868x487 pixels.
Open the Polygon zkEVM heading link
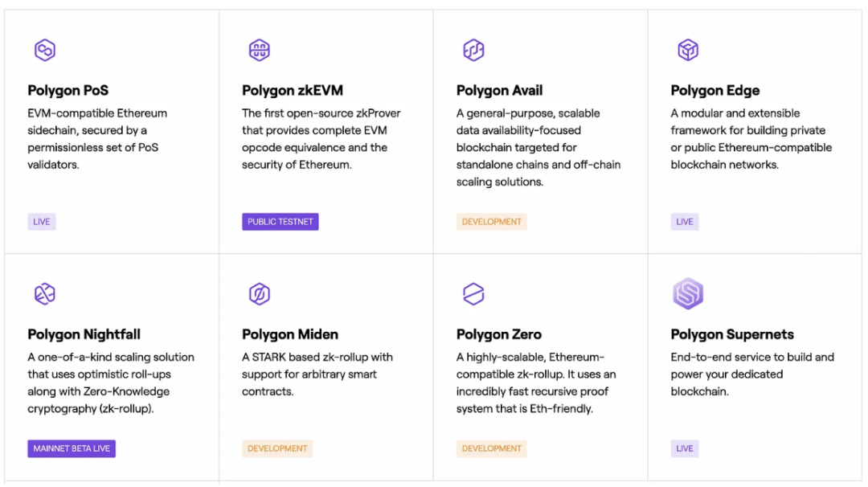(x=293, y=91)
